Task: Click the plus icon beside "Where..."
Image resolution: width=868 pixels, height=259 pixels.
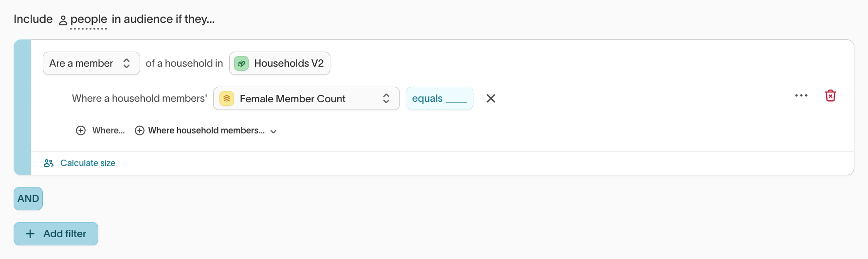Action: click(81, 130)
